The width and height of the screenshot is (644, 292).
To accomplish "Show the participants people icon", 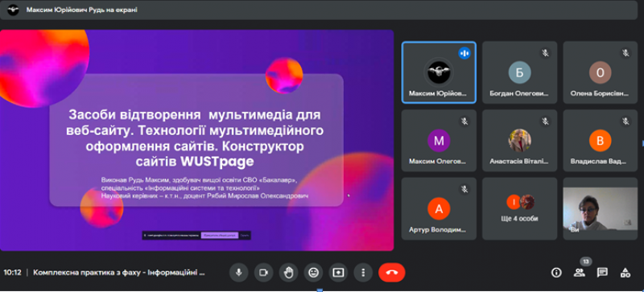I will point(580,272).
